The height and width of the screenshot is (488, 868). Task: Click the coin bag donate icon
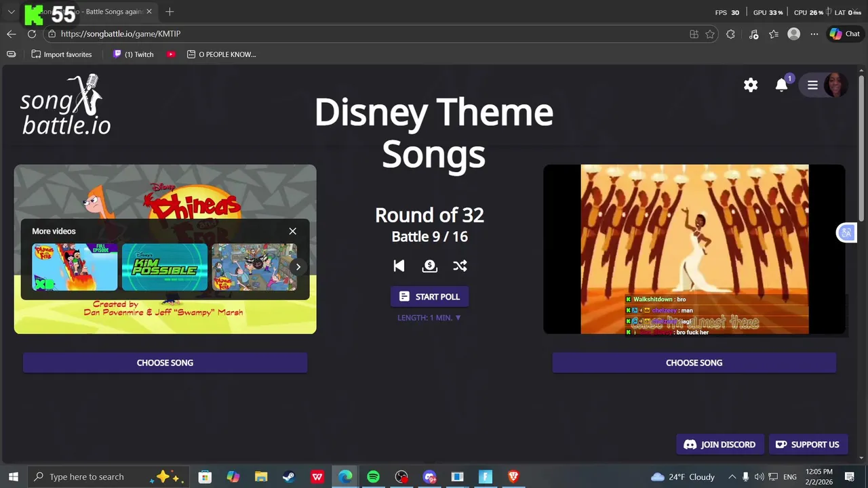[429, 266]
